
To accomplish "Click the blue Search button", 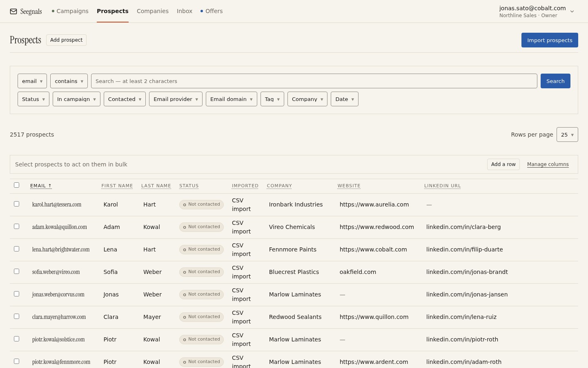I will coord(555,81).
